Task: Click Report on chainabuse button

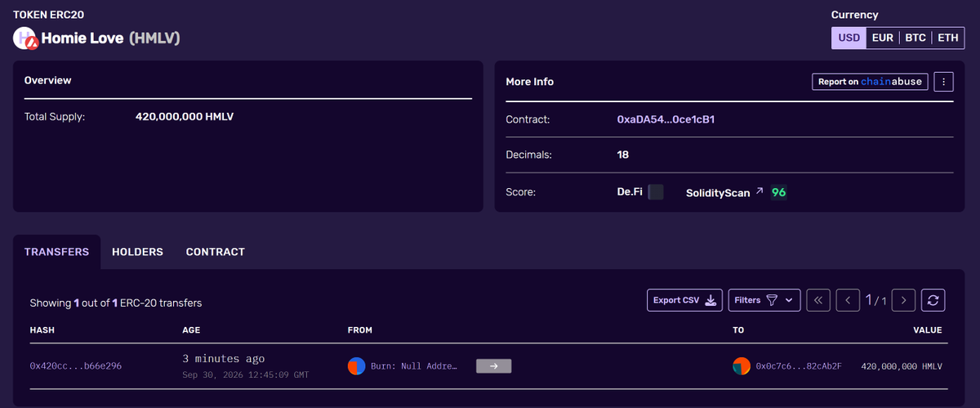Action: [870, 82]
